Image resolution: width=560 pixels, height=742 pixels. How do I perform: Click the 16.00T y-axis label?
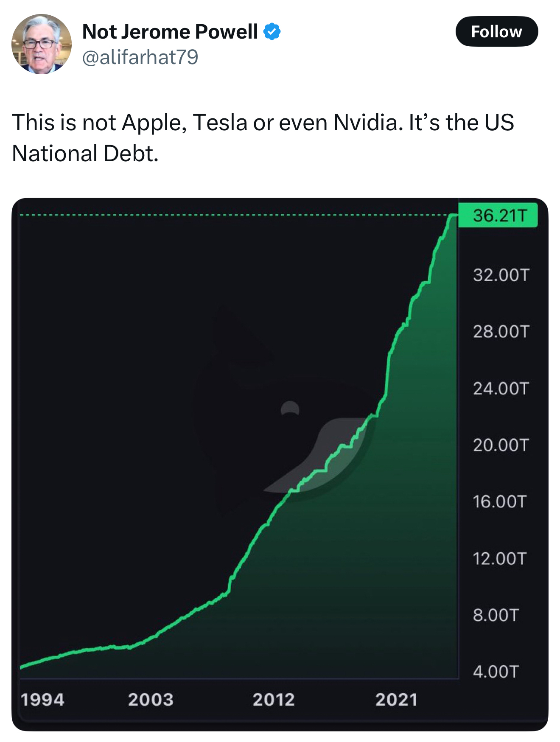point(500,501)
